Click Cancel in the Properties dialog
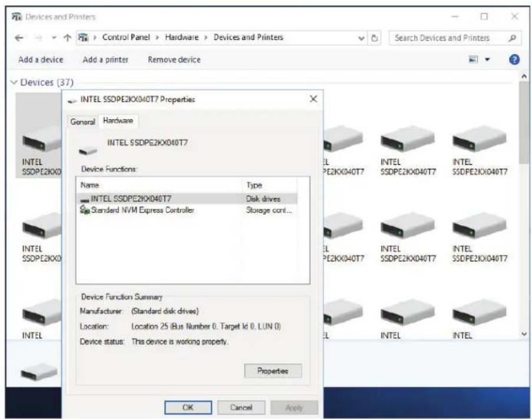 (x=241, y=407)
